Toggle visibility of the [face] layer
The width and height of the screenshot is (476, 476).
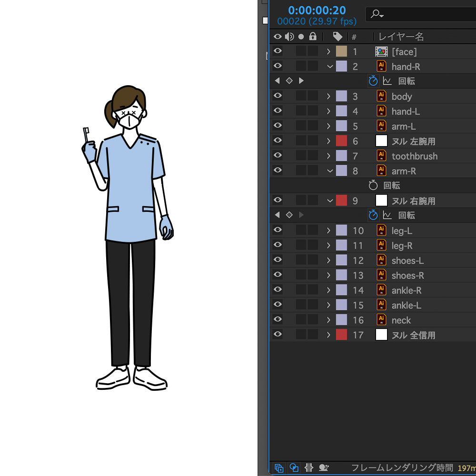[278, 51]
